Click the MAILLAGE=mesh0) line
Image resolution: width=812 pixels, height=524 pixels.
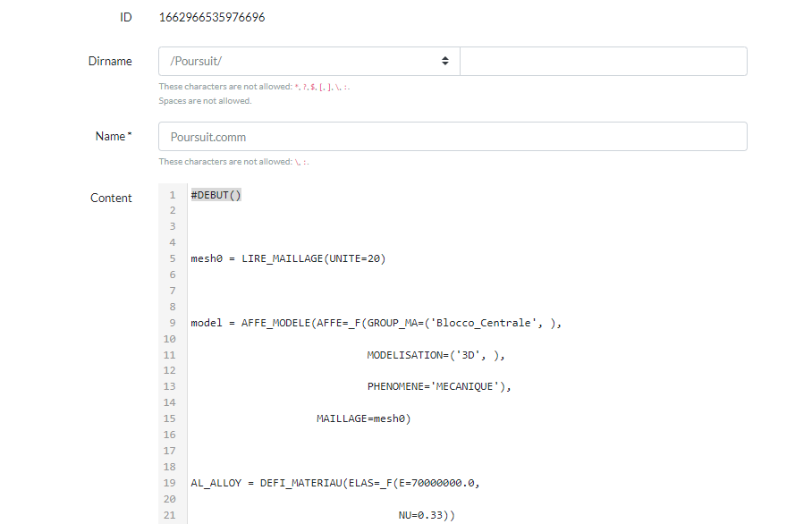[364, 418]
